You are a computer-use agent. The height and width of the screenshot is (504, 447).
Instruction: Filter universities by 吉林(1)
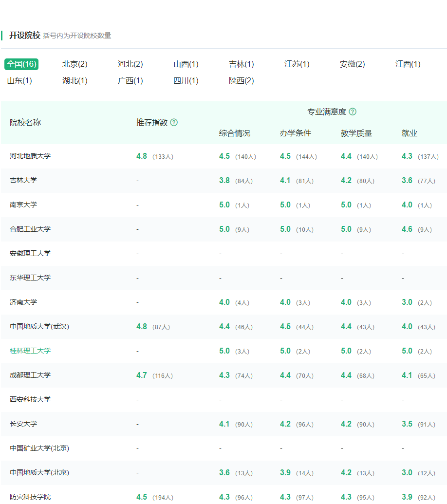(x=242, y=64)
